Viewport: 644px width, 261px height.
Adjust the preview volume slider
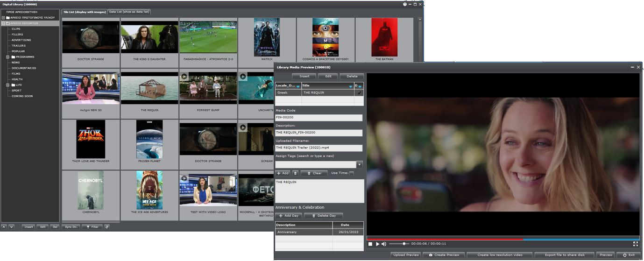pyautogui.click(x=399, y=244)
